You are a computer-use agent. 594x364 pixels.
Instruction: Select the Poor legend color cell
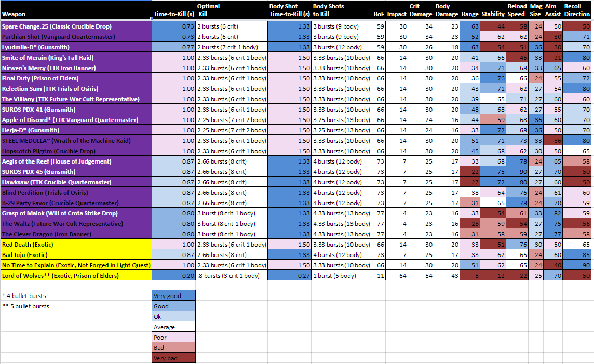coord(174,337)
